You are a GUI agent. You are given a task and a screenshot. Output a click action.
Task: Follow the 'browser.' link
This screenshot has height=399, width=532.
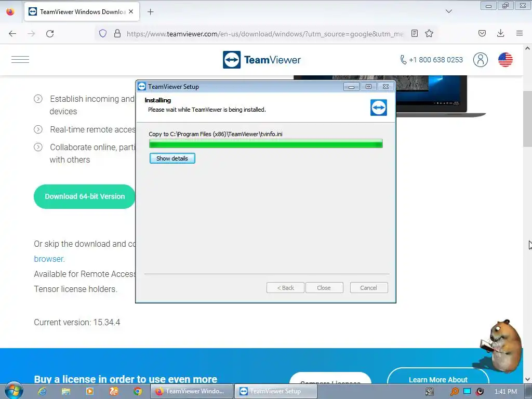(x=49, y=259)
